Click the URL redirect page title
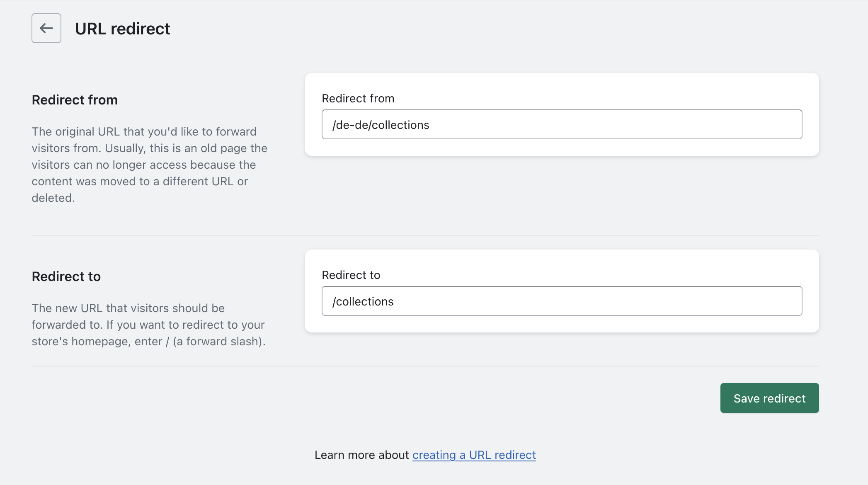Screen dimensions: 868x485 [x=122, y=29]
